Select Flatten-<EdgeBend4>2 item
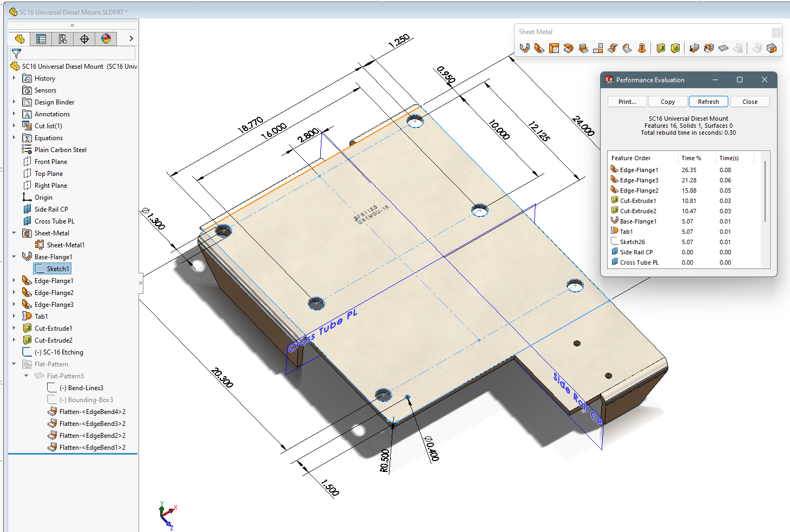 92,412
